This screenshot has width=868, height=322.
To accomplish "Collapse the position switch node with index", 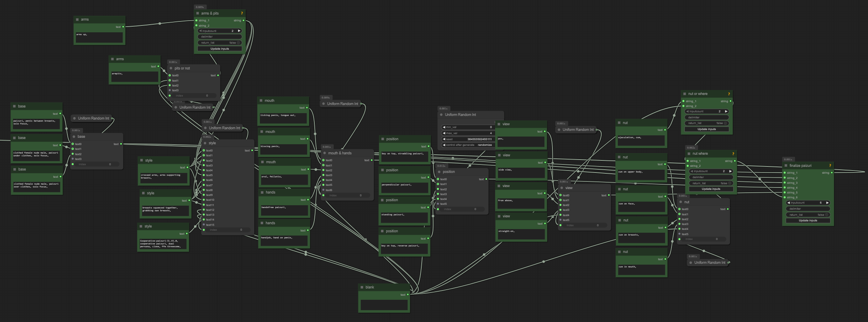I will pos(439,172).
